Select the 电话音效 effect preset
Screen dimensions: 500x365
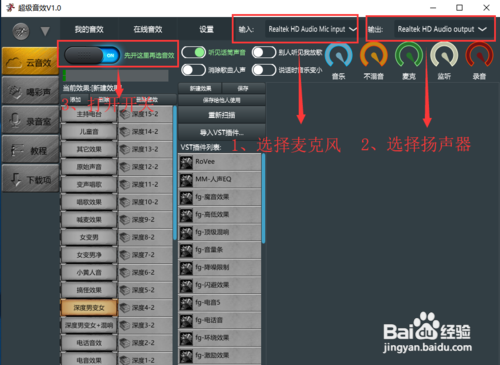pos(89,343)
